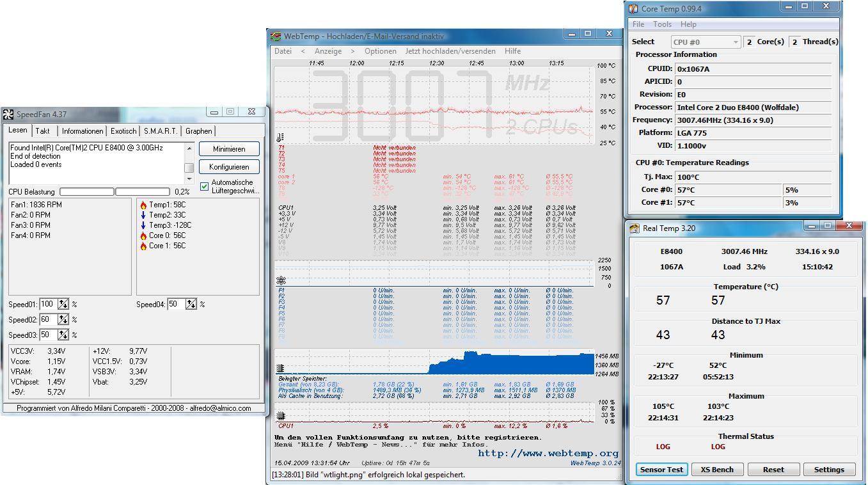This screenshot has width=868, height=485.
Task: Toggle Automatische Lüftergeschwindigkeit checkbox in SpeedFan
Action: pyautogui.click(x=205, y=186)
